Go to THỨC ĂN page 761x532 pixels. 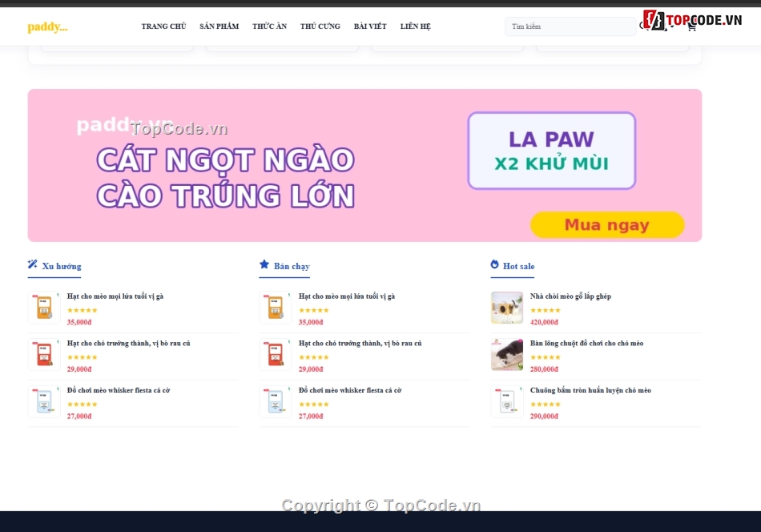pos(269,26)
